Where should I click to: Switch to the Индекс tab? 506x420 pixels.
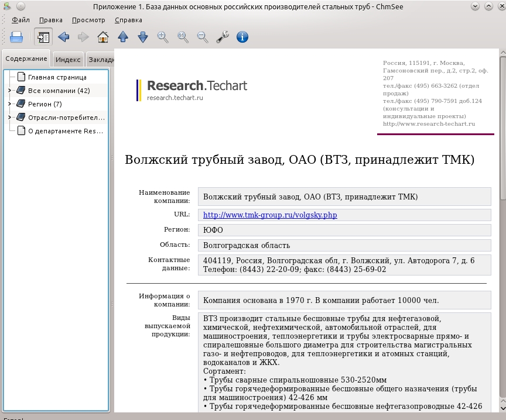(x=68, y=60)
